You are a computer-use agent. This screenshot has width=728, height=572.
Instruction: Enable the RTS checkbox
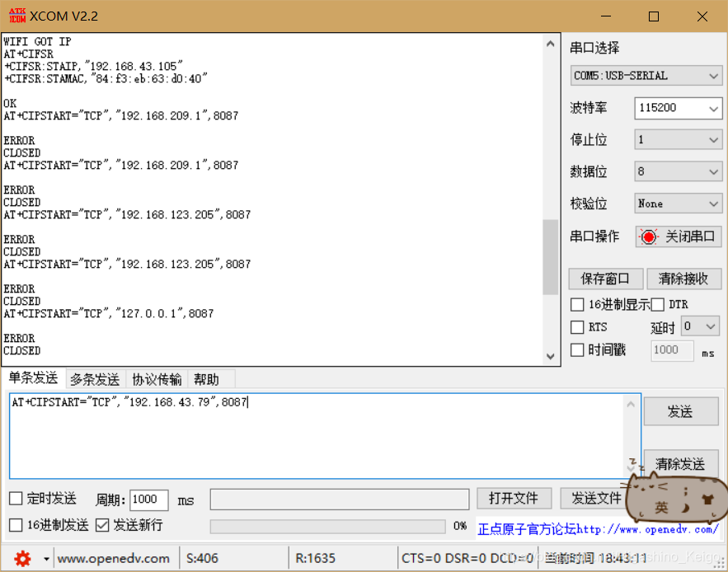pyautogui.click(x=576, y=326)
